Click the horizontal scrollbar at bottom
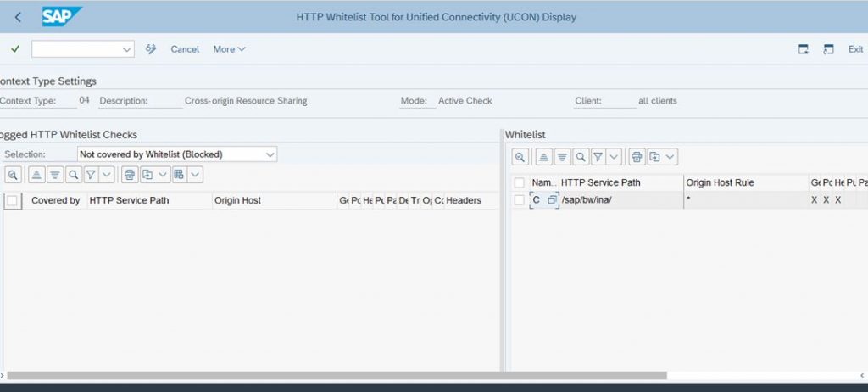 [x=337, y=376]
